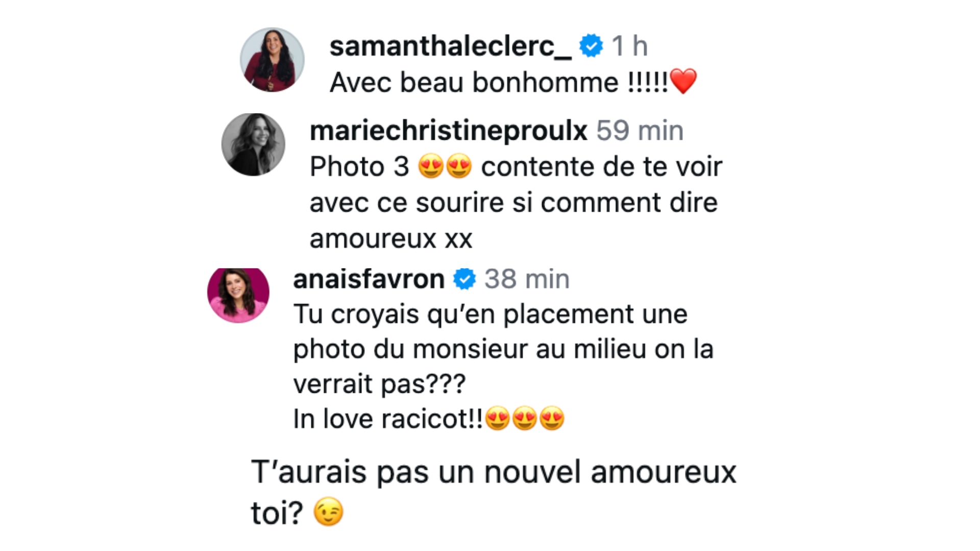980x551 pixels.
Task: Open the samanthaleclerc_ username link
Action: 450,46
